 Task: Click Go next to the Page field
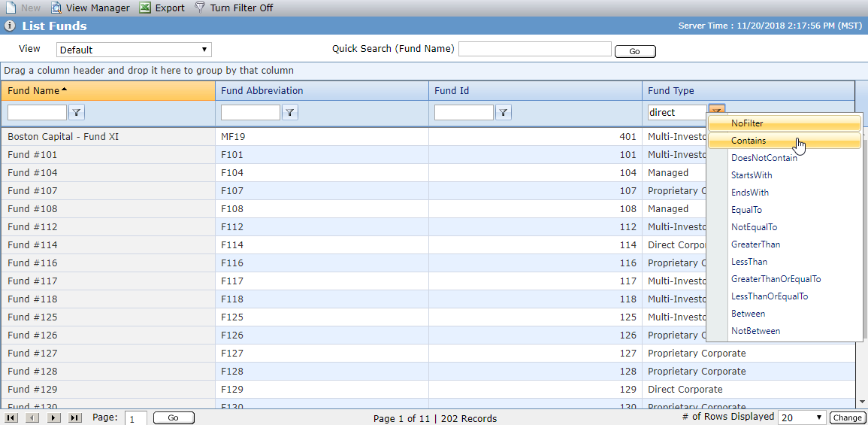click(174, 417)
